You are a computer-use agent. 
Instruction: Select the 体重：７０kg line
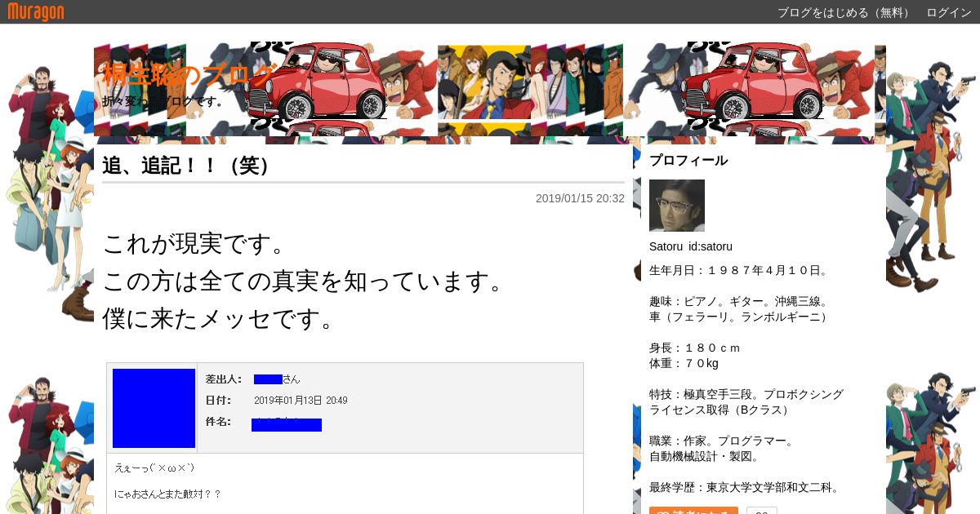pos(684,363)
